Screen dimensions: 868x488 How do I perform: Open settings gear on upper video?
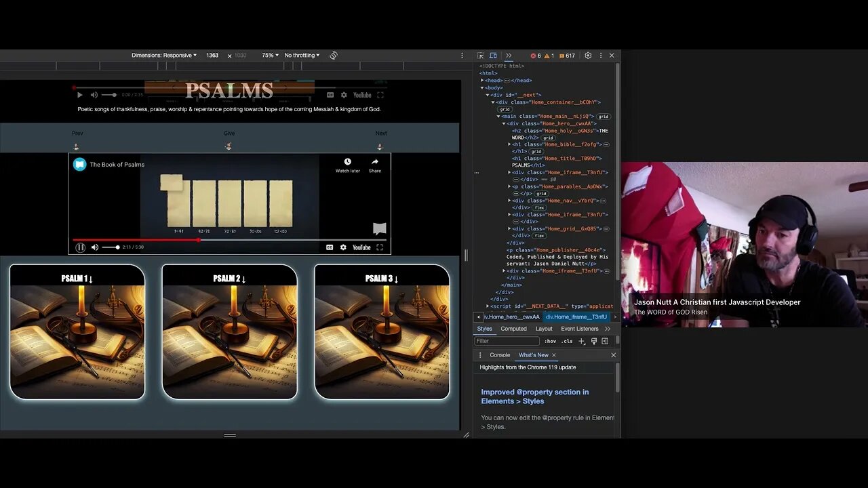pyautogui.click(x=344, y=95)
